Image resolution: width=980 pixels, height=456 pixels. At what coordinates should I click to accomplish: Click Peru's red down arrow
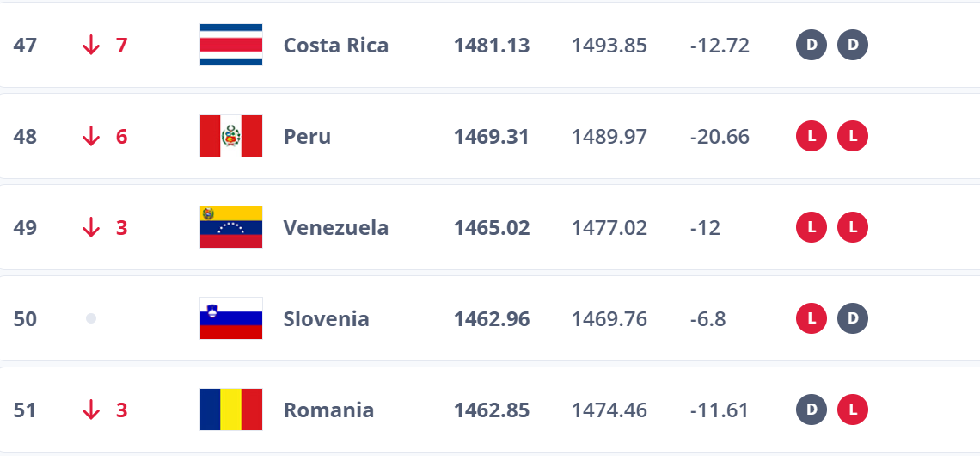point(91,136)
